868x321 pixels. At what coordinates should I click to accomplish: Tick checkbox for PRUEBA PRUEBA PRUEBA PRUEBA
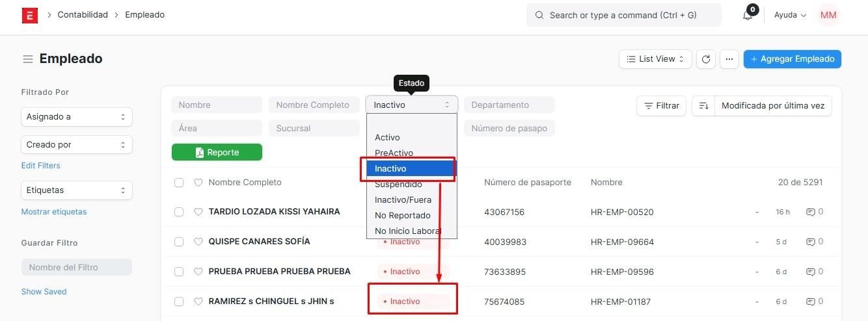click(x=179, y=272)
